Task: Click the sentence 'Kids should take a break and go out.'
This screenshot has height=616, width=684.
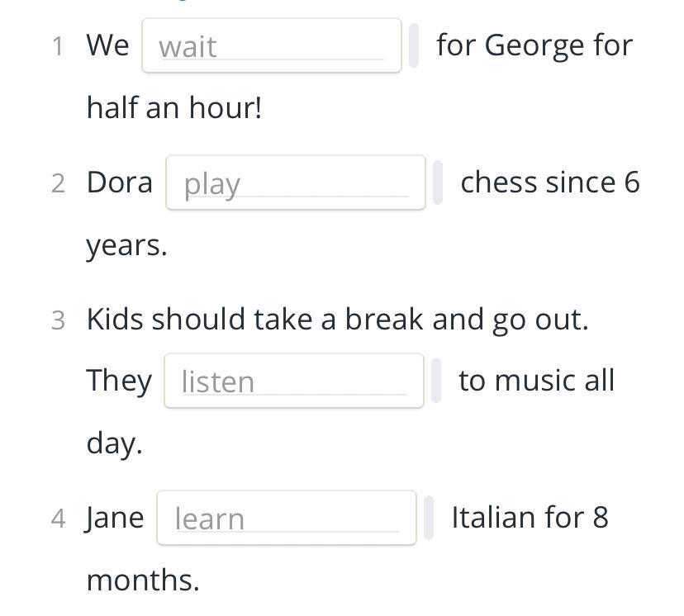Action: click(338, 320)
